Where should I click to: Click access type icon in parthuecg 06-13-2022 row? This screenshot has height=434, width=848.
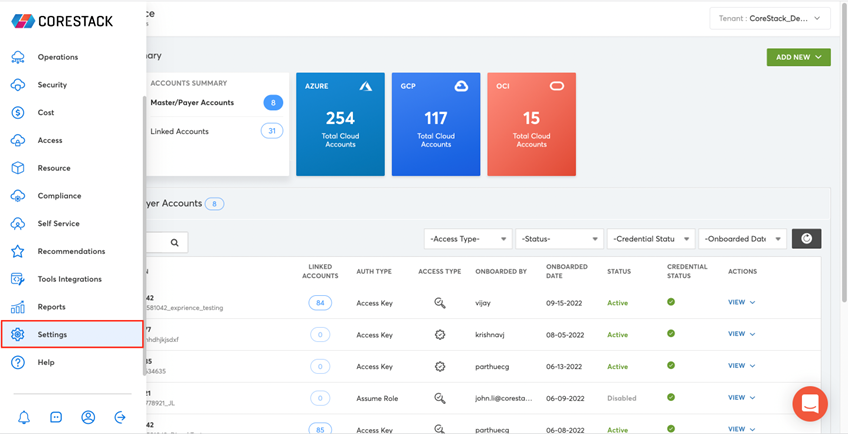pos(440,366)
